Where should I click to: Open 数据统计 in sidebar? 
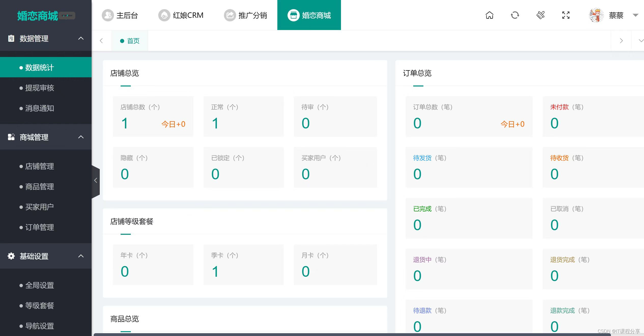coord(46,67)
